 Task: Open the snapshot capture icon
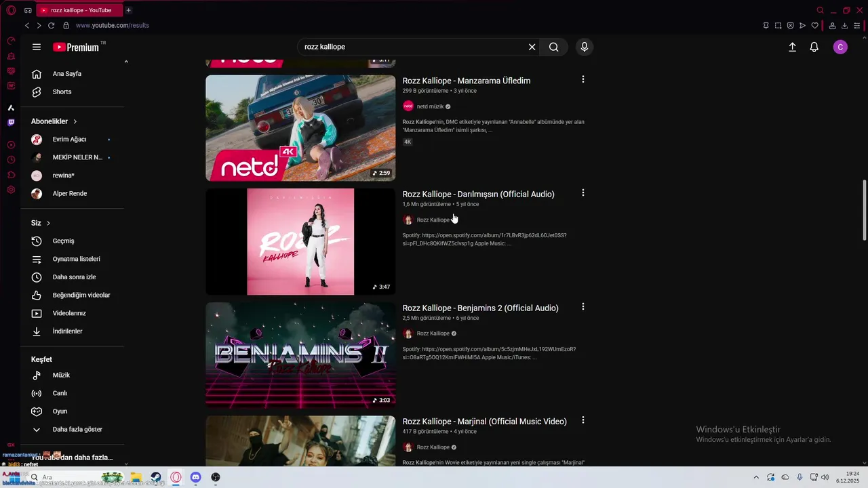click(778, 26)
